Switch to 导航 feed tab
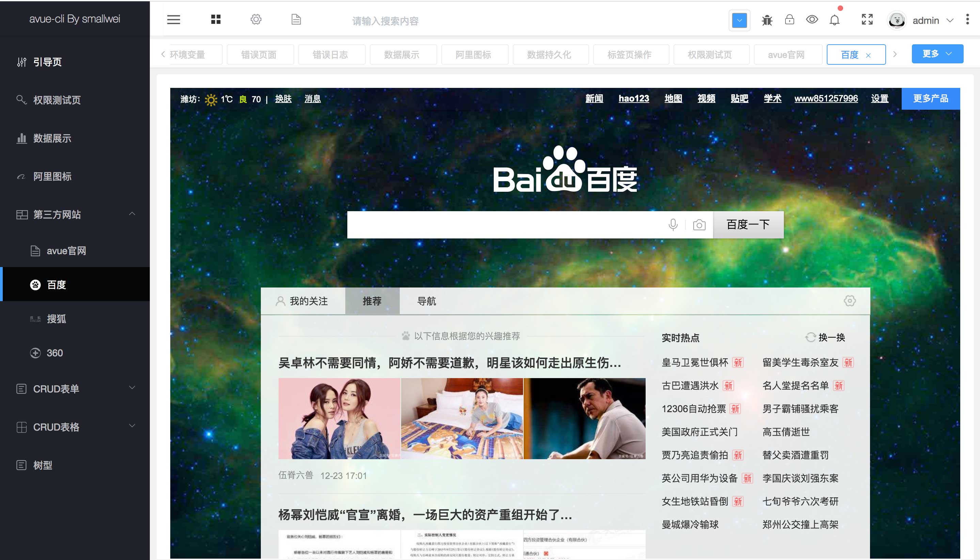Viewport: 980px width, 560px height. point(426,301)
